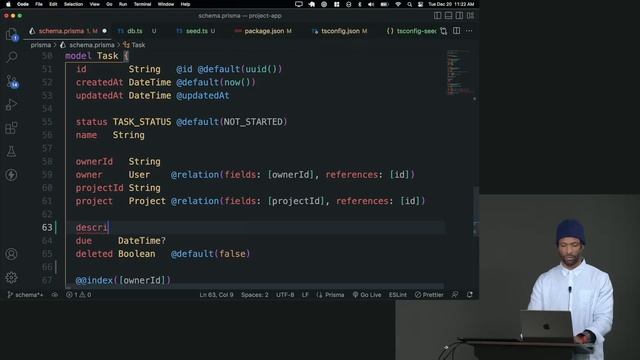
Task: Click UTF-8 encoding in status bar
Action: click(x=285, y=295)
